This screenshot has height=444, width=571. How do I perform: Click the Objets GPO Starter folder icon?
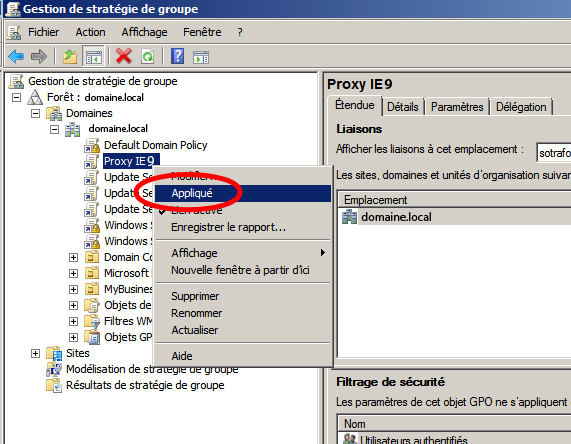(92, 337)
